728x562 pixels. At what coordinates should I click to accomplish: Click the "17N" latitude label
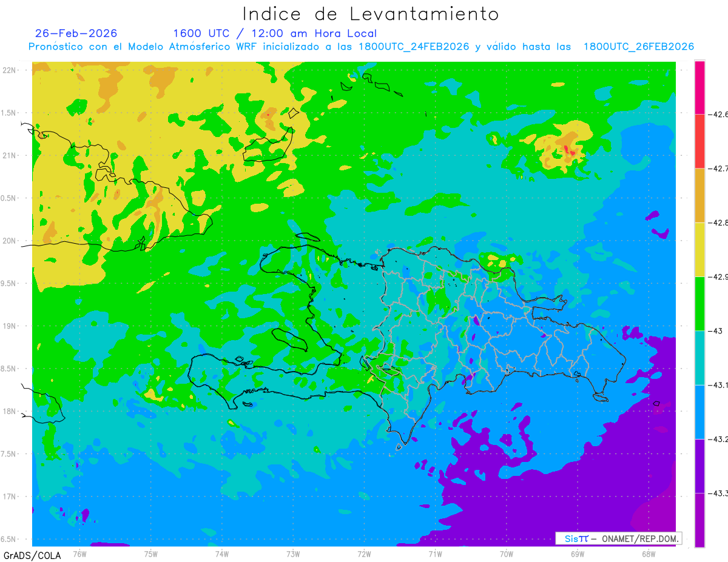coord(9,497)
